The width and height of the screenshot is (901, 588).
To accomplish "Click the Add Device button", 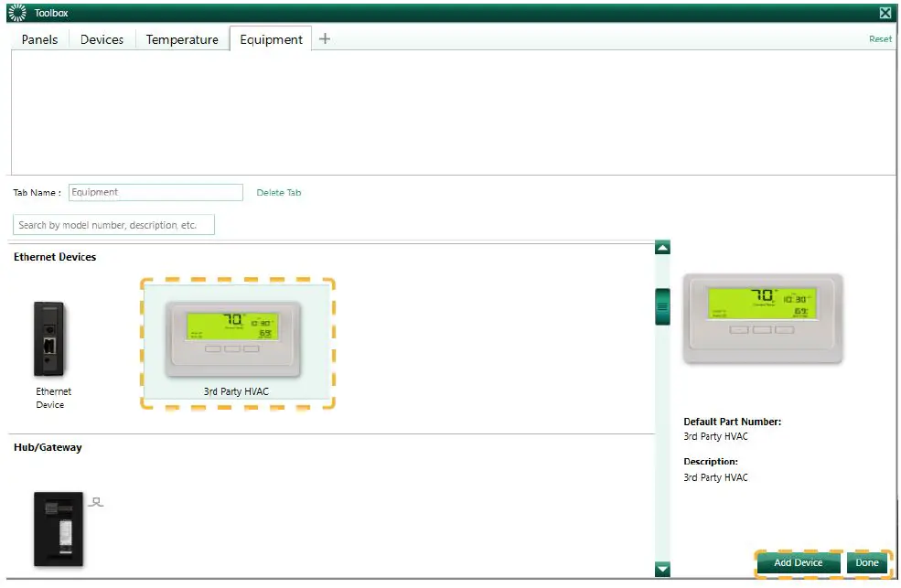I will pyautogui.click(x=797, y=563).
